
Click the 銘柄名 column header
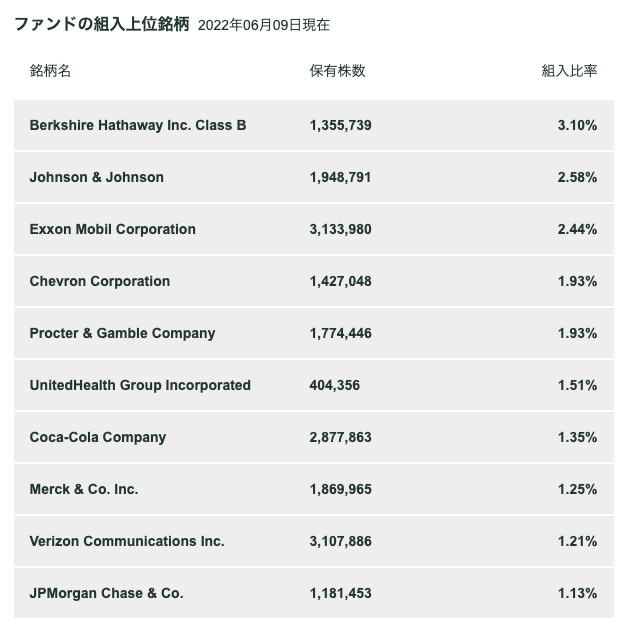point(50,71)
